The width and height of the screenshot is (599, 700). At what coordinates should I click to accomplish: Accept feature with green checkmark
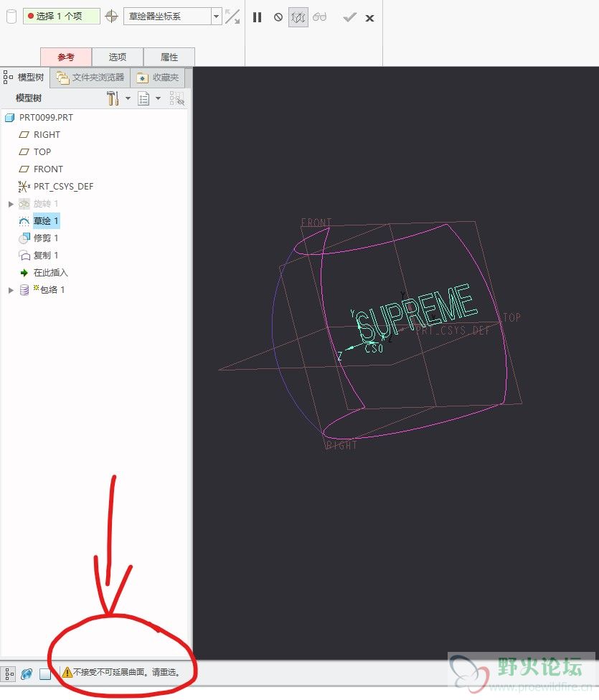[349, 17]
